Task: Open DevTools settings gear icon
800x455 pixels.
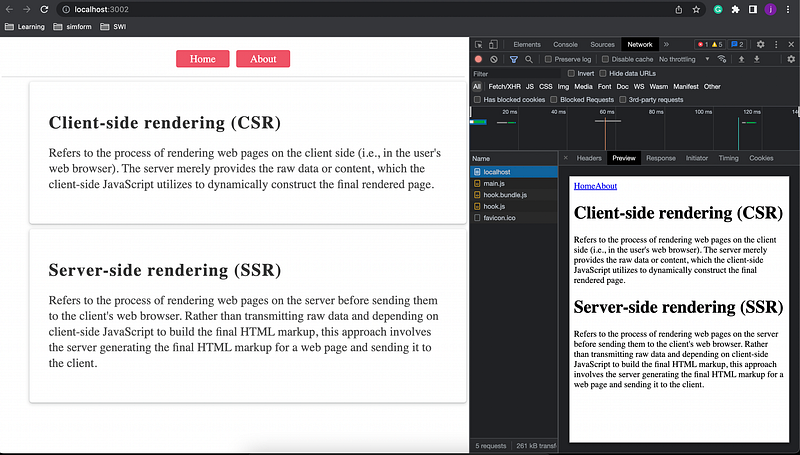Action: pos(760,44)
